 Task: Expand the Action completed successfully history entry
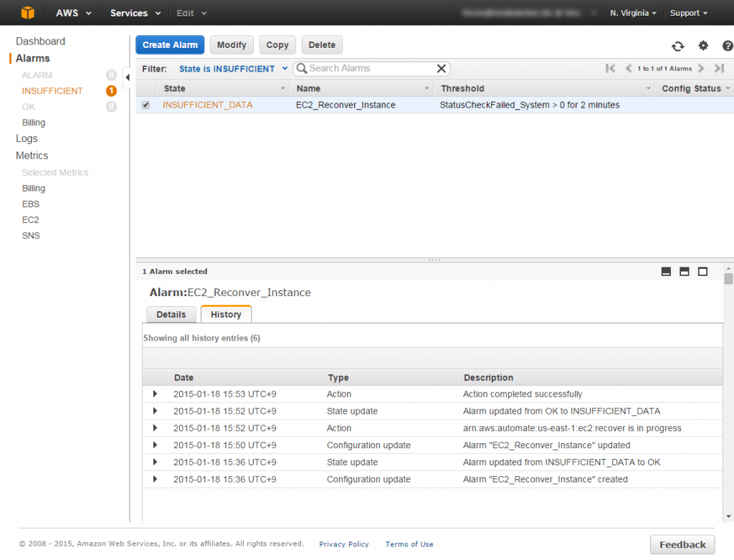click(155, 394)
